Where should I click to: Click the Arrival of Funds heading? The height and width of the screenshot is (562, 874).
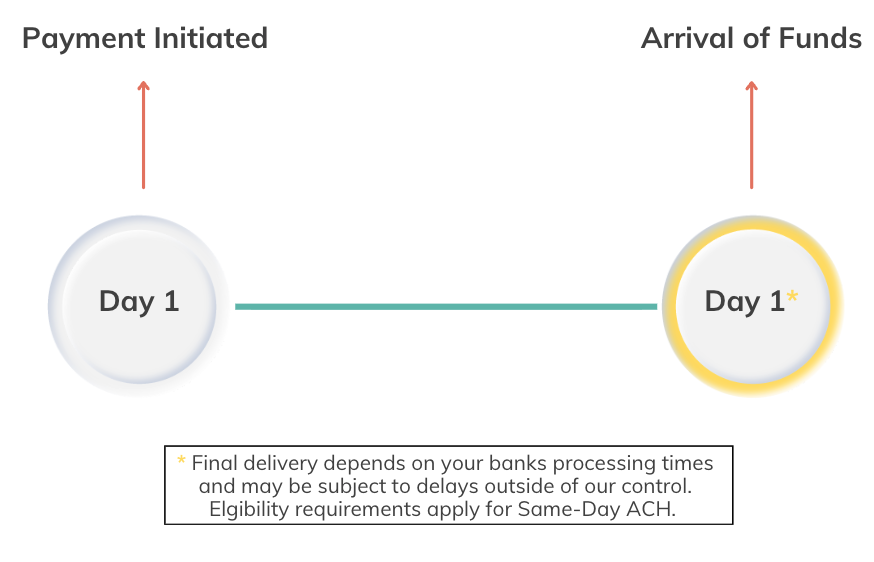(751, 38)
